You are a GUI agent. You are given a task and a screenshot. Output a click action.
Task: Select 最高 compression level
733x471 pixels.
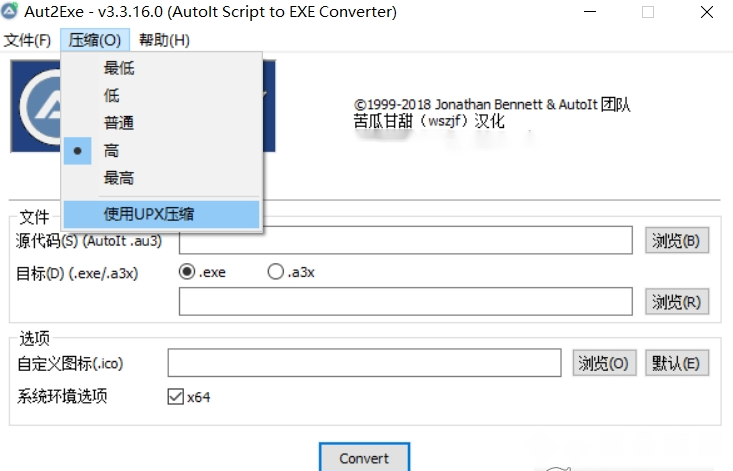click(x=162, y=178)
